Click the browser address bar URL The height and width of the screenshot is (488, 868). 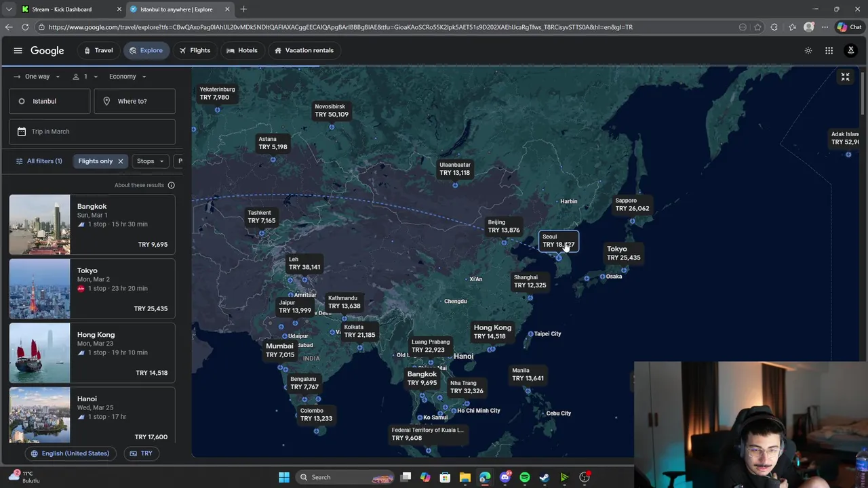pyautogui.click(x=339, y=27)
